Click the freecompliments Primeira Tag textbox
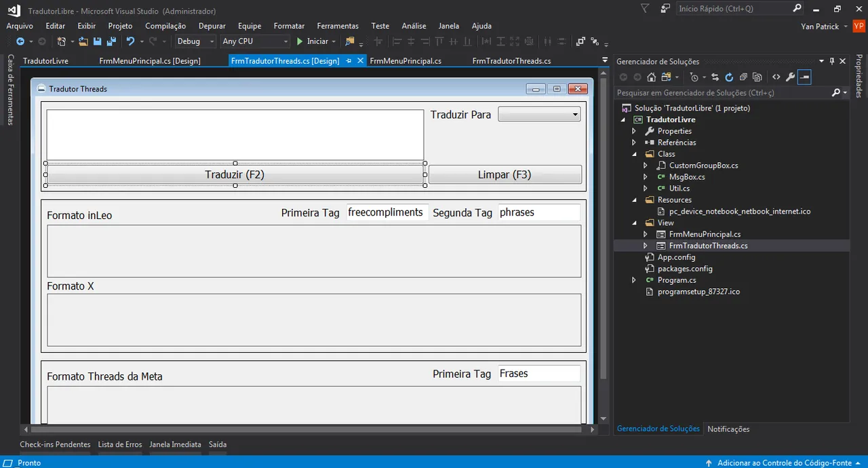The height and width of the screenshot is (468, 868). point(388,212)
